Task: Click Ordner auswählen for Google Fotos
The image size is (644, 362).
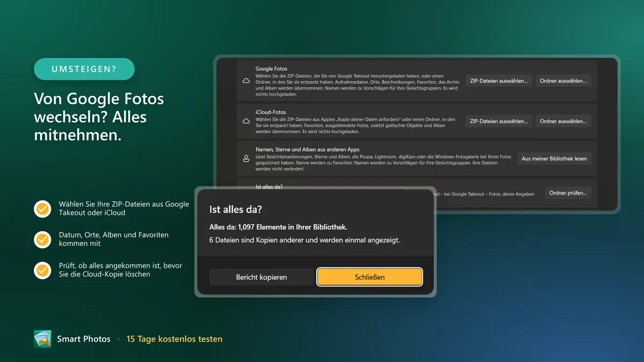Action: click(563, 81)
